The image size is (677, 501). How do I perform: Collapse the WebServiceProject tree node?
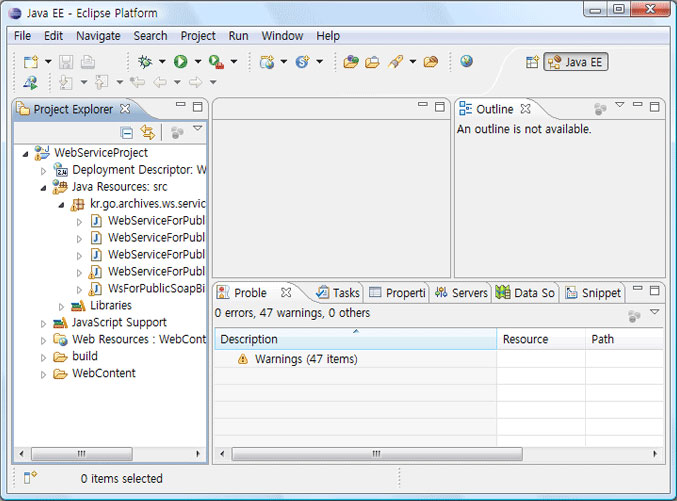tap(26, 153)
